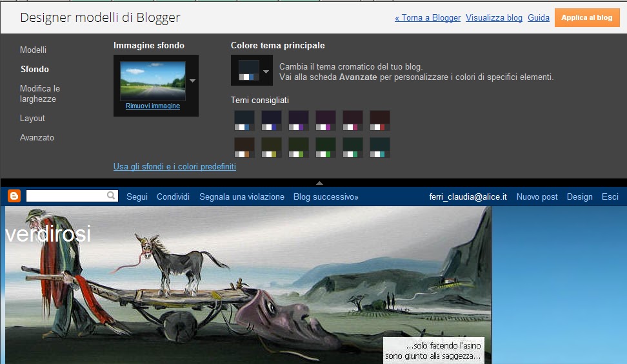Choose the teal accent suggested theme swatch

380,148
